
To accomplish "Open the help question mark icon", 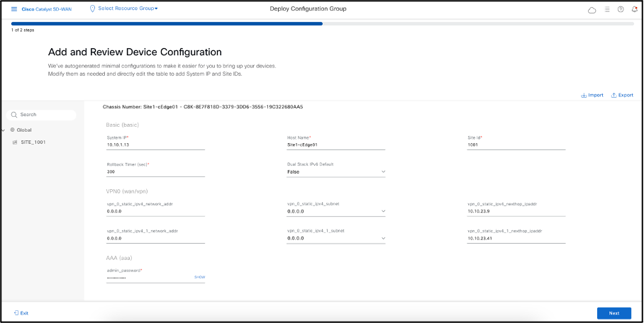I will [x=621, y=9].
